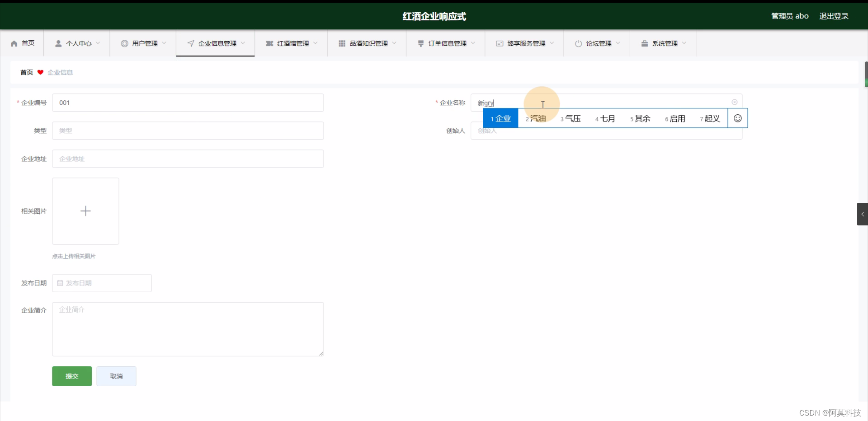
Task: Click the 臻享服务管理 panel icon
Action: (500, 43)
